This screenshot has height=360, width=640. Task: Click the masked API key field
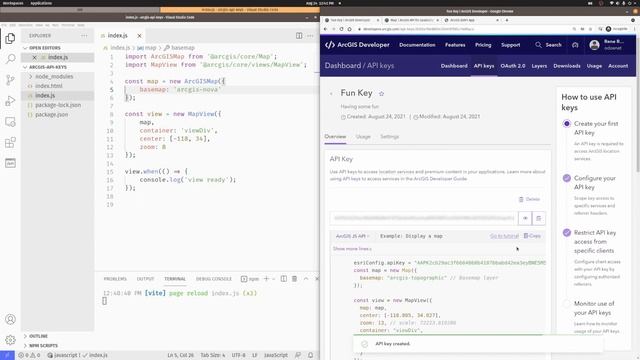(x=424, y=218)
